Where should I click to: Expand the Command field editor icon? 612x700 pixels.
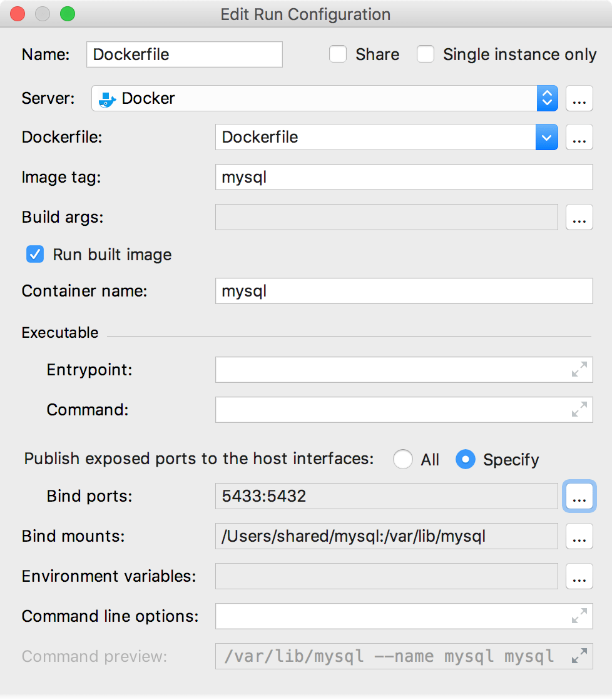pos(579,409)
